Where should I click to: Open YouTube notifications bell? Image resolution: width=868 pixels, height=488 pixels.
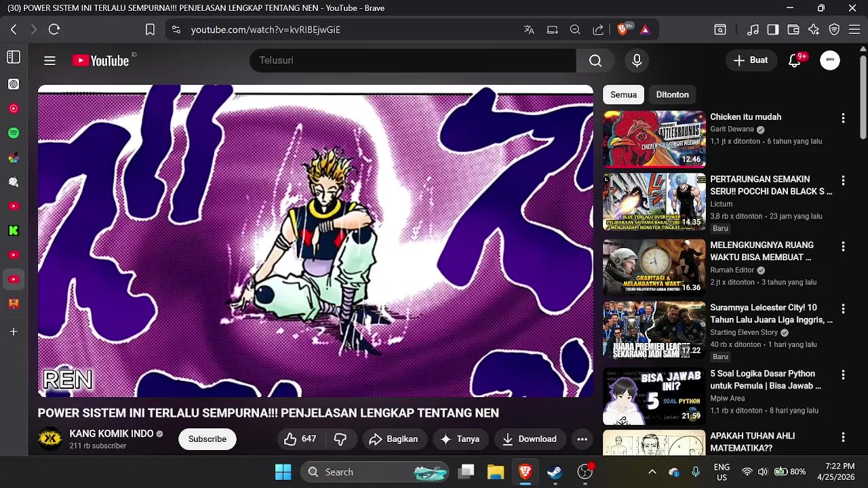click(795, 60)
